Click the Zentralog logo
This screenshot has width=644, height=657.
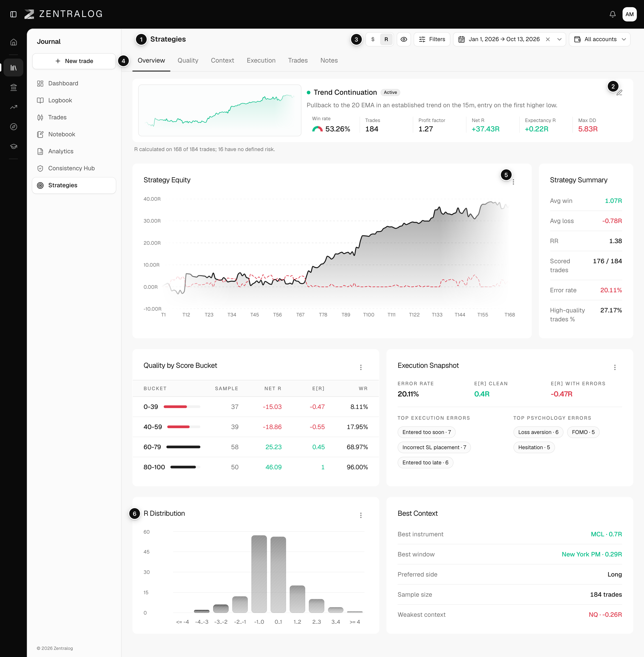[64, 14]
